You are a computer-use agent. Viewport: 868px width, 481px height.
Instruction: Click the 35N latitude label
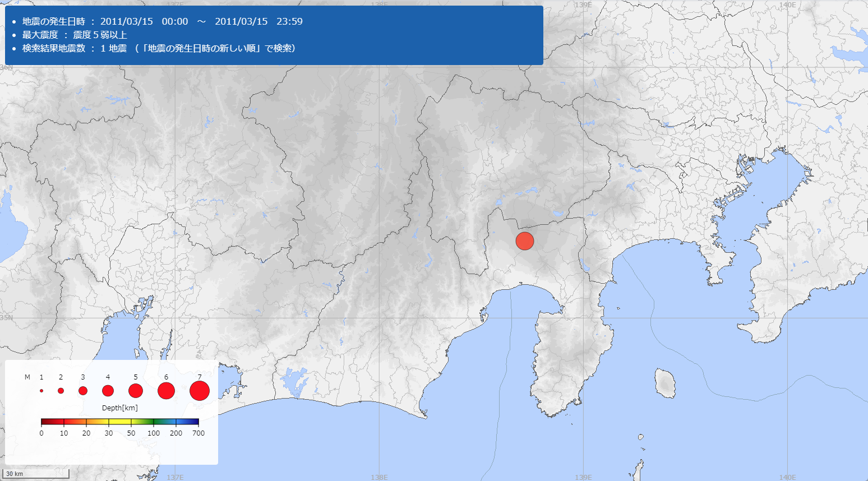pyautogui.click(x=6, y=317)
